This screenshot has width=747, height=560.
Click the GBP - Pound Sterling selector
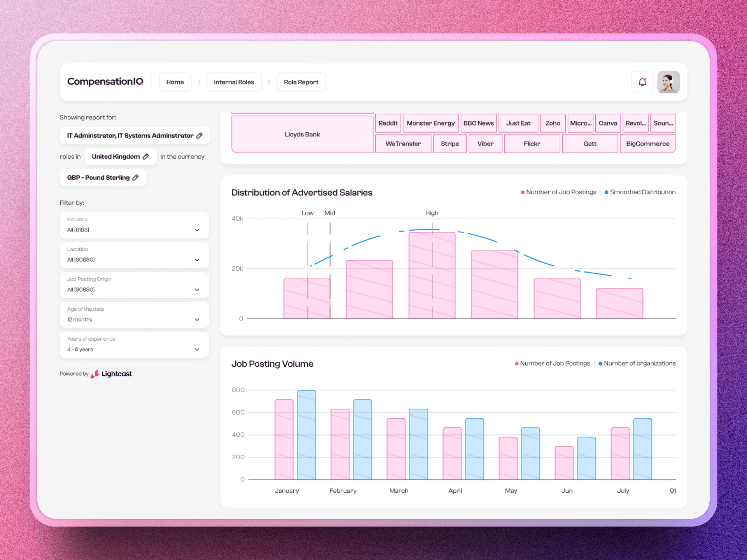click(x=103, y=177)
